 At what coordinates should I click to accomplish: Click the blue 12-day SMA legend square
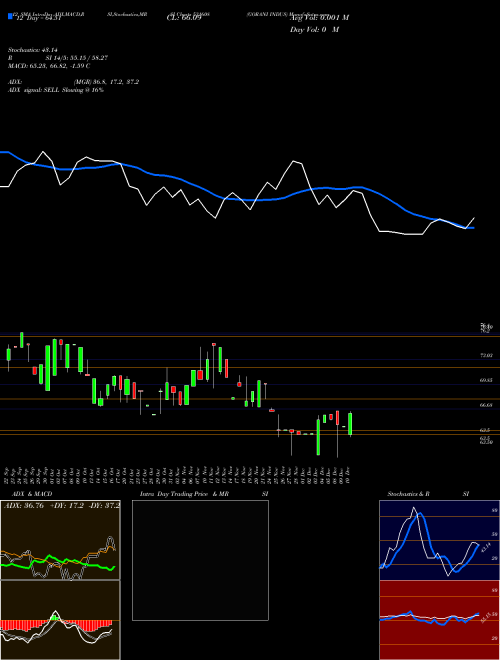(11, 16)
